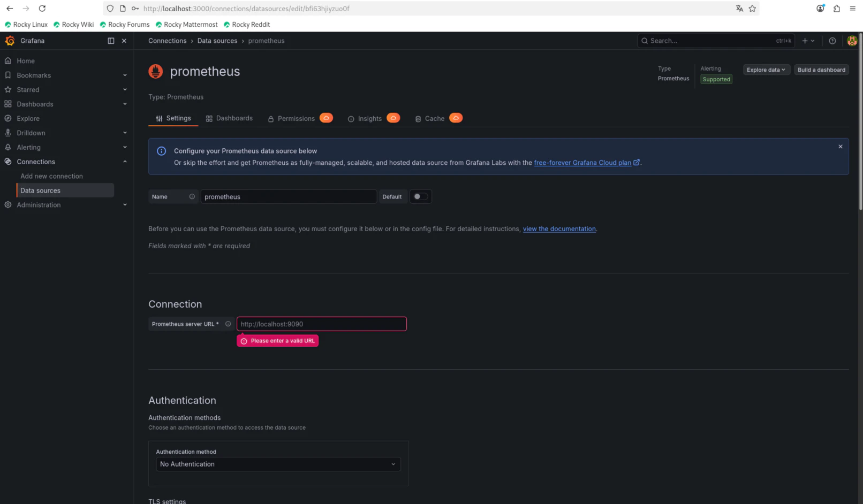Click the info banner circle icon

tap(161, 151)
